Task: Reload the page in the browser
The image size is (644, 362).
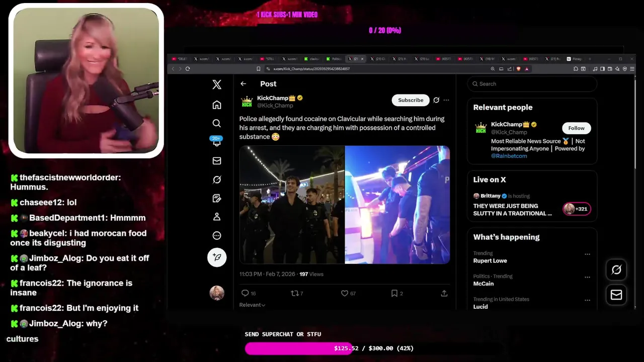Action: tap(188, 69)
